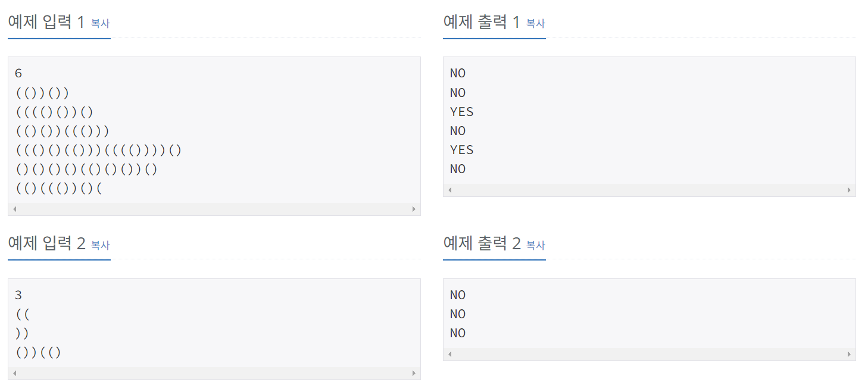Click the left scroll arrow under 예제 입력 1
The height and width of the screenshot is (389, 868).
(14, 209)
